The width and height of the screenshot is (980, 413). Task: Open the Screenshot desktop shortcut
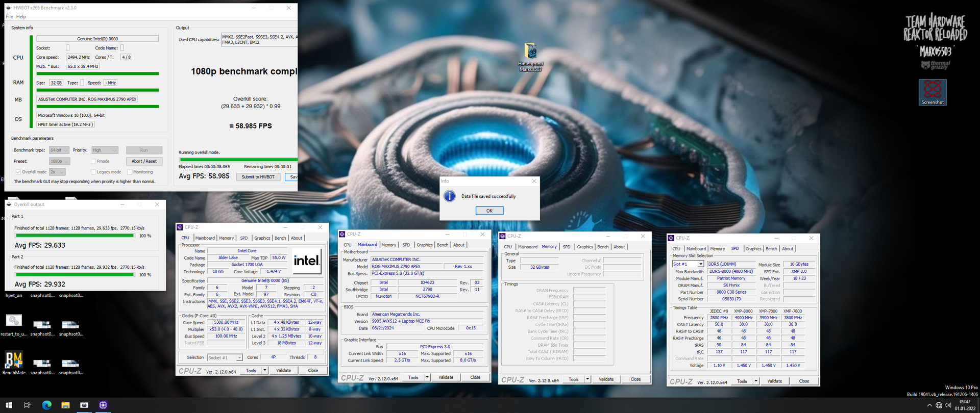pyautogui.click(x=933, y=92)
